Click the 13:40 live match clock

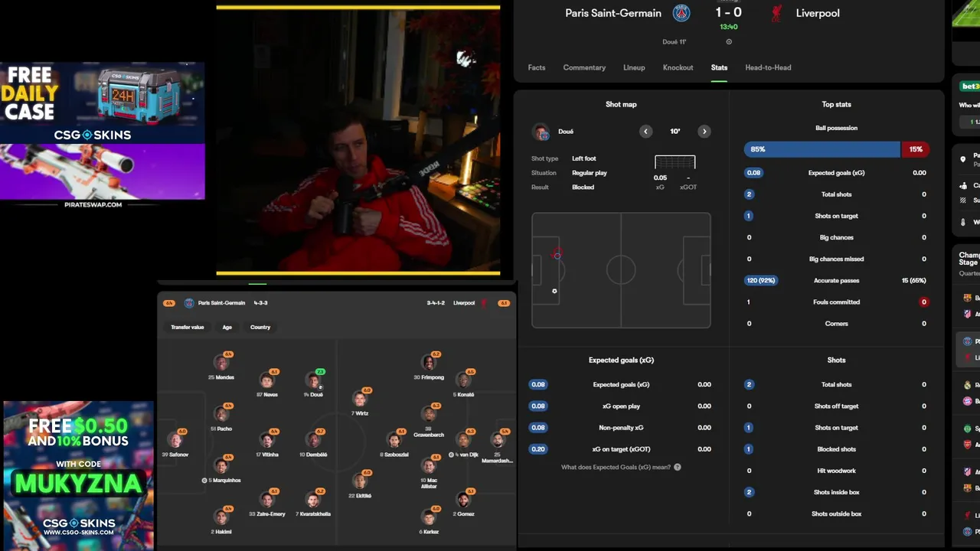point(729,27)
